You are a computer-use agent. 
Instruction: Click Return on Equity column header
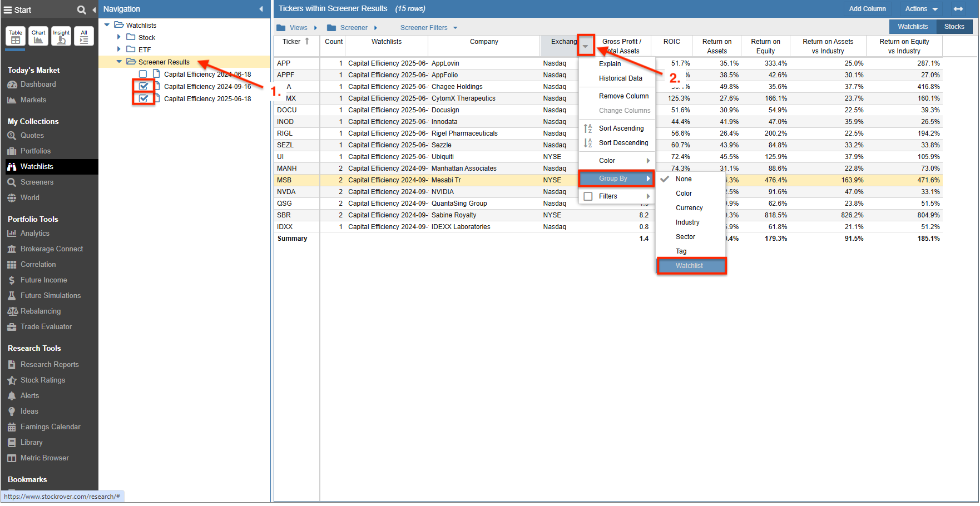765,46
